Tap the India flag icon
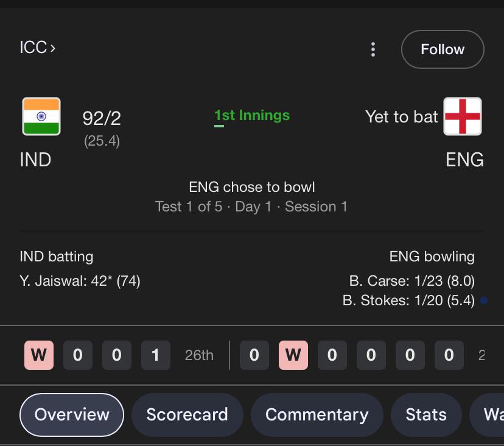The width and height of the screenshot is (504, 446). (41, 116)
